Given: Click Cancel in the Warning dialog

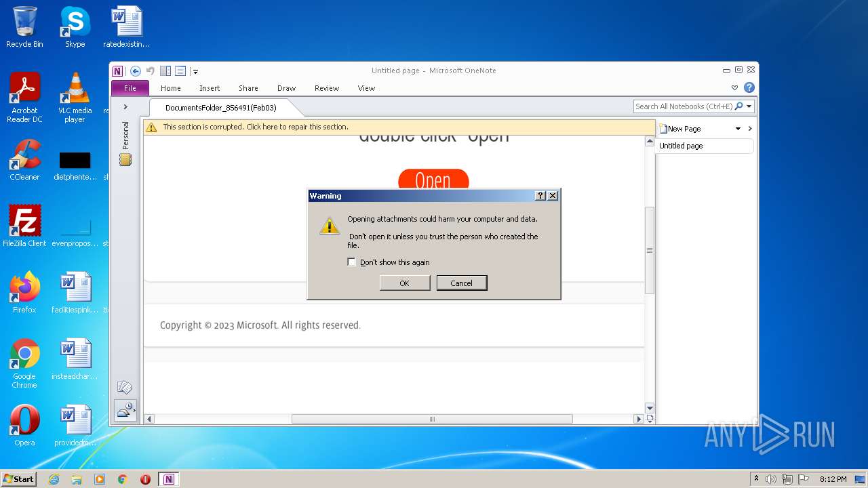Looking at the screenshot, I should tap(462, 283).
